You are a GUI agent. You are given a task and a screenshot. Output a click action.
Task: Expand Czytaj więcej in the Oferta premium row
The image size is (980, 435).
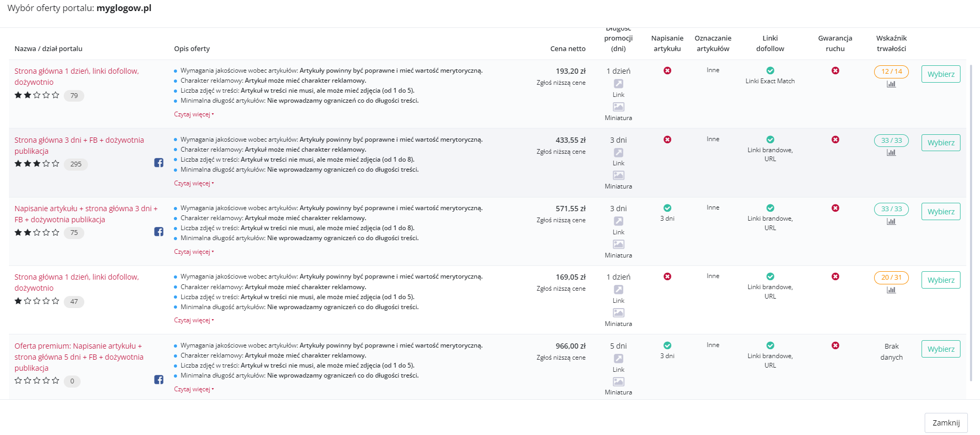pos(193,389)
